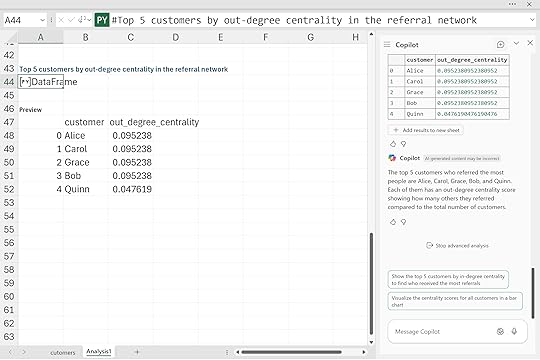Open the Name Box dropdown arrow
Image resolution: width=540 pixels, height=360 pixels.
click(42, 20)
